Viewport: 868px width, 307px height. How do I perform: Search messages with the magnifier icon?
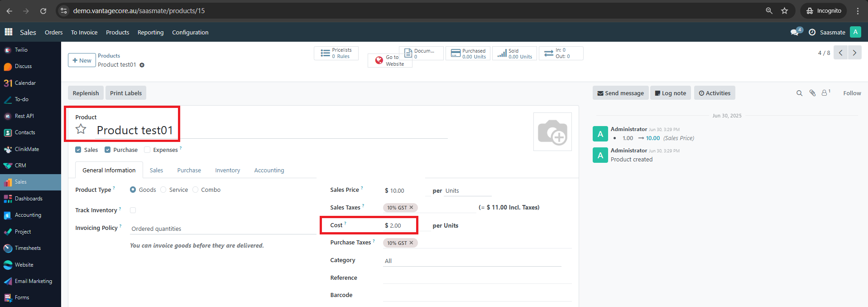pos(799,93)
